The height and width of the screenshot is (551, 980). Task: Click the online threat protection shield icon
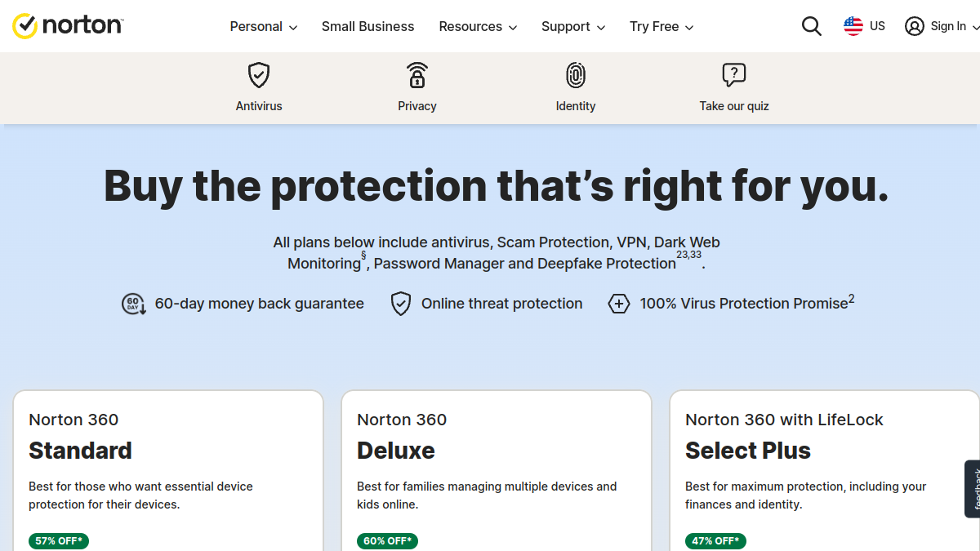[x=401, y=304]
